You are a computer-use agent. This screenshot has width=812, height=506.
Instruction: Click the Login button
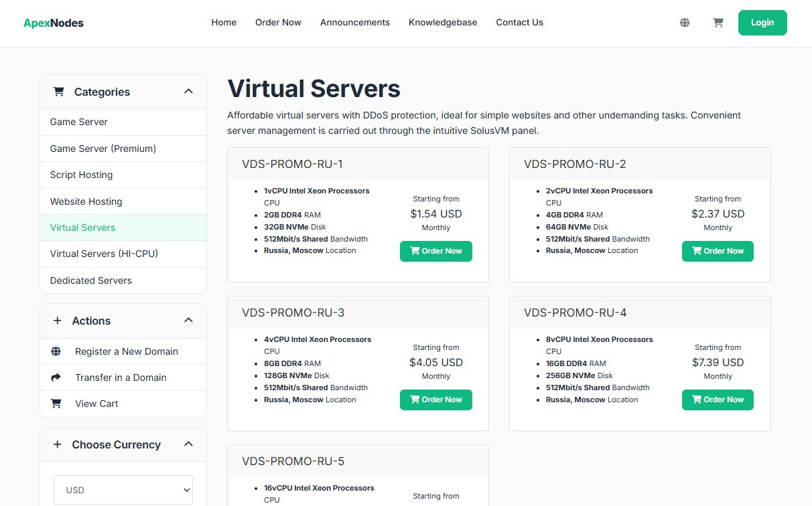click(x=762, y=23)
